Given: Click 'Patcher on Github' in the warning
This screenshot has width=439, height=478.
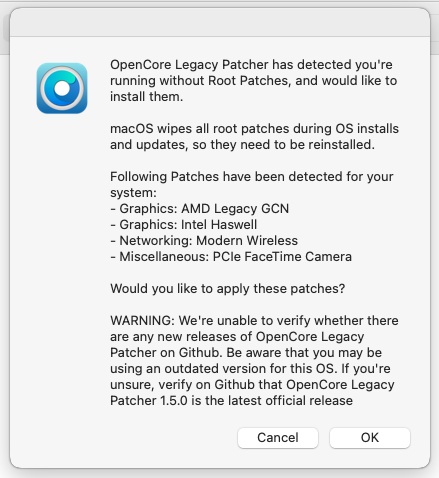Looking at the screenshot, I should [165, 352].
